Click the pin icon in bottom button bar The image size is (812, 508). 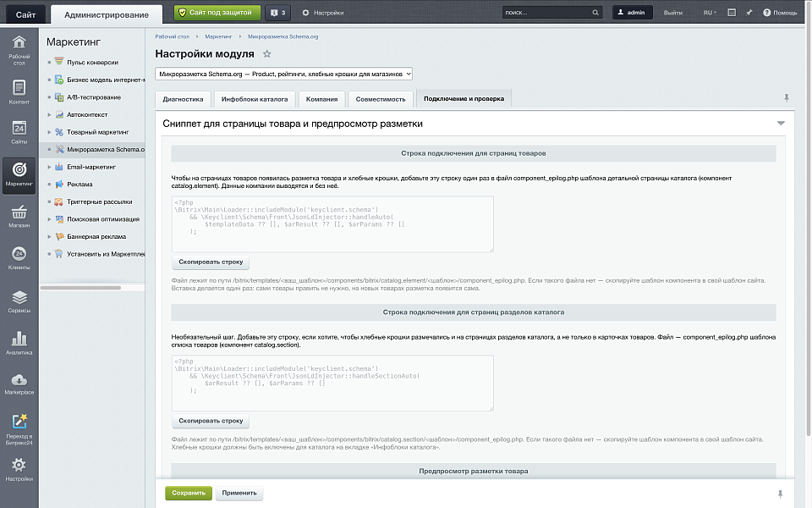(780, 494)
